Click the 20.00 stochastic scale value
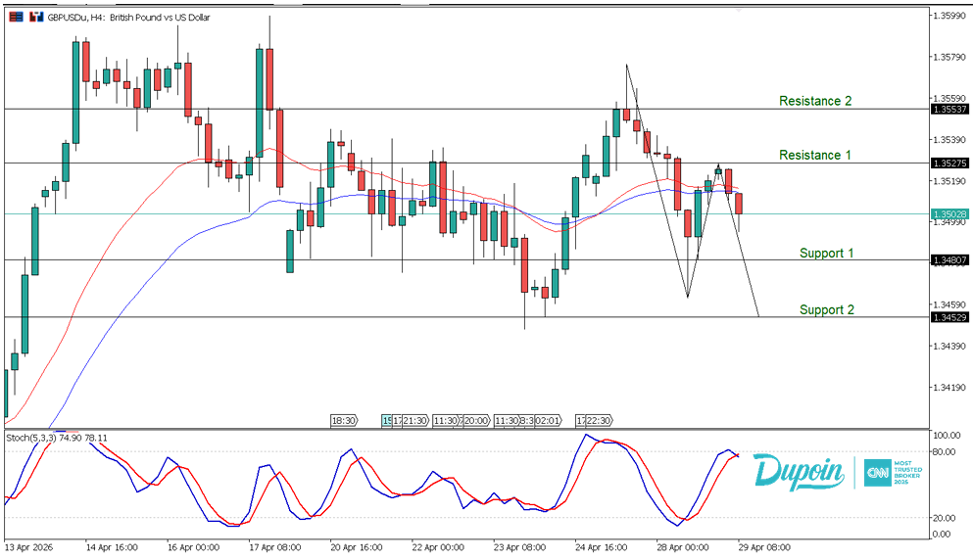Viewport: 973px width, 560px height. click(945, 519)
